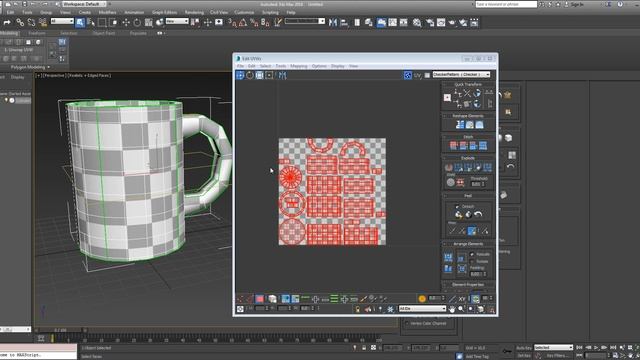Image resolution: width=640 pixels, height=360 pixels.
Task: Click the Auto Key button
Action: click(524, 348)
